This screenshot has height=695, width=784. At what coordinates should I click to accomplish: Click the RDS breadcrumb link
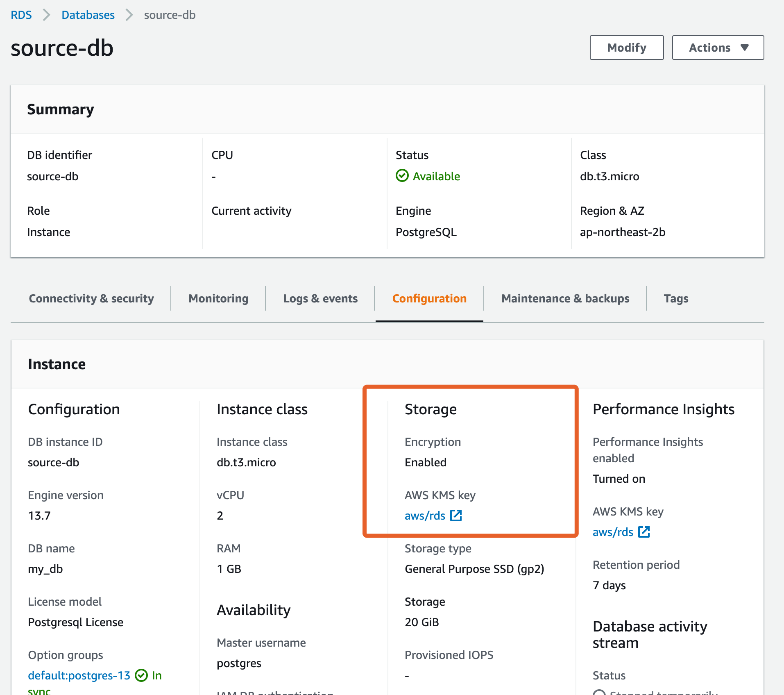pos(21,15)
